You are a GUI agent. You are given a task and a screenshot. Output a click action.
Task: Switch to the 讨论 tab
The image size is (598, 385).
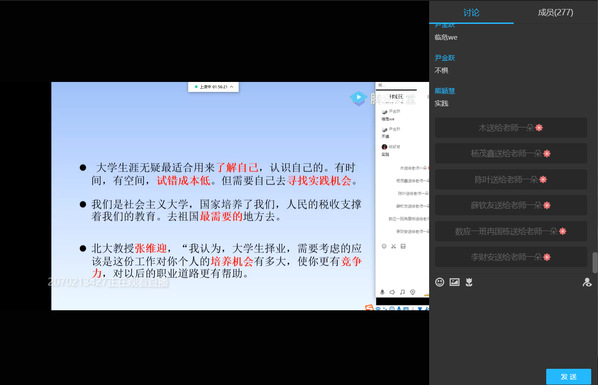tap(471, 13)
